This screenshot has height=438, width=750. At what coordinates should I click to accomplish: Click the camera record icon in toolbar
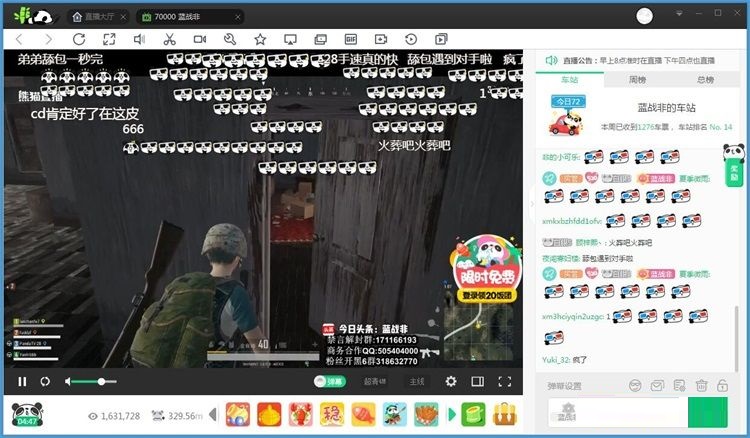[x=199, y=39]
